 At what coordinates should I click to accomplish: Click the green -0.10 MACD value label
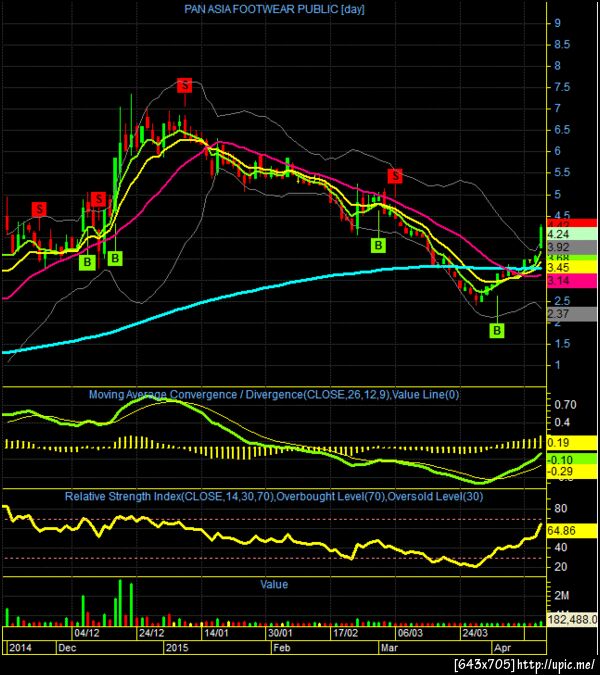(x=572, y=459)
